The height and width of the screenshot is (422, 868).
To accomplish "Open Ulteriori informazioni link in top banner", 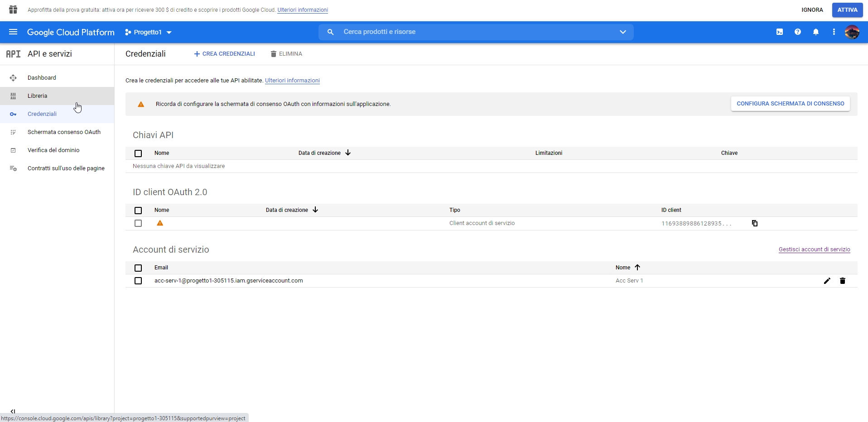I will click(x=303, y=10).
